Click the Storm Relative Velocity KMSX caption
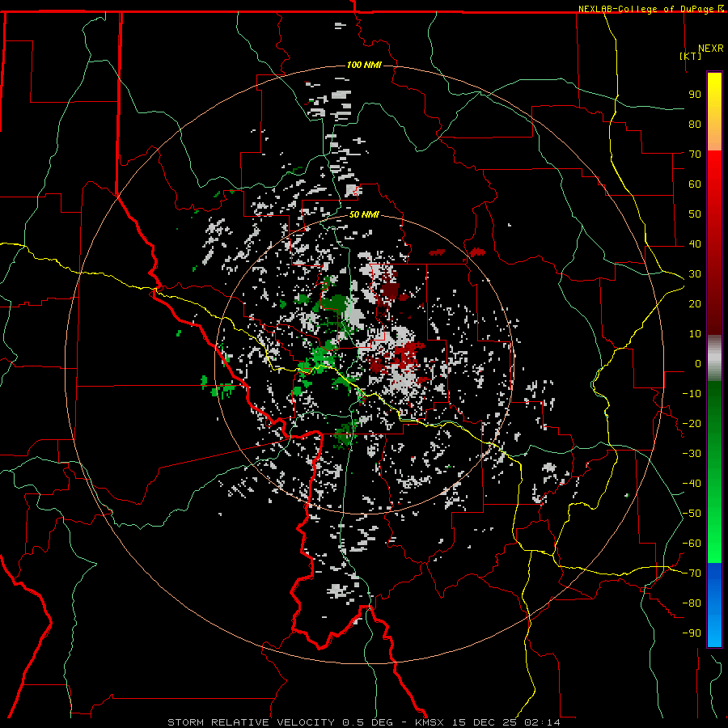The width and height of the screenshot is (728, 728). 364,722
